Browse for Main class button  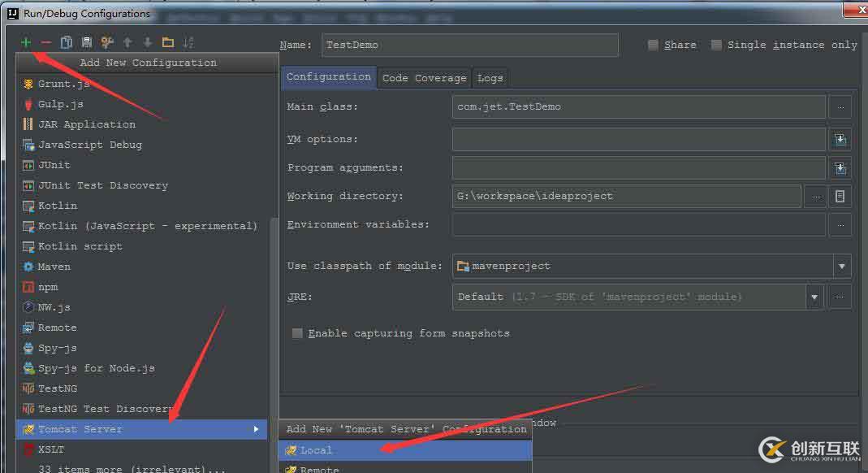840,107
